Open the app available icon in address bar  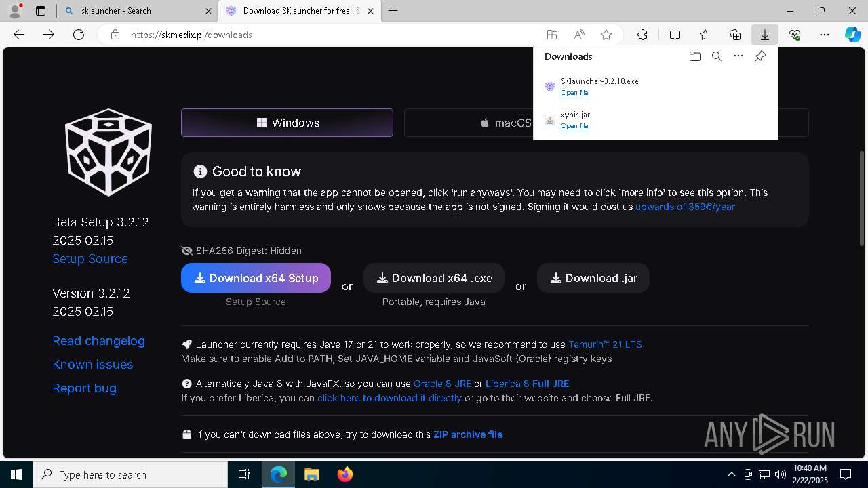pos(552,35)
